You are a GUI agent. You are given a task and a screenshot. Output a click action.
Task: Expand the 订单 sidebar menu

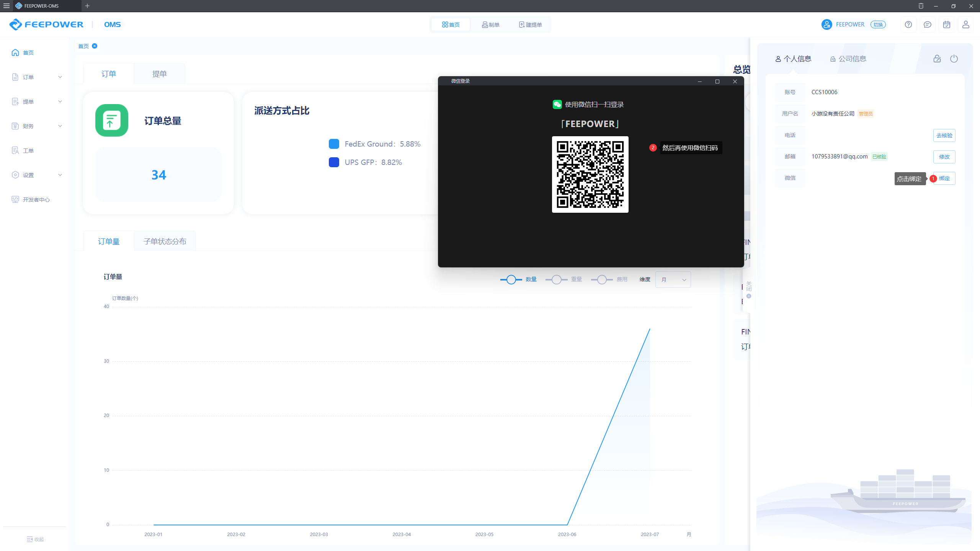point(35,77)
